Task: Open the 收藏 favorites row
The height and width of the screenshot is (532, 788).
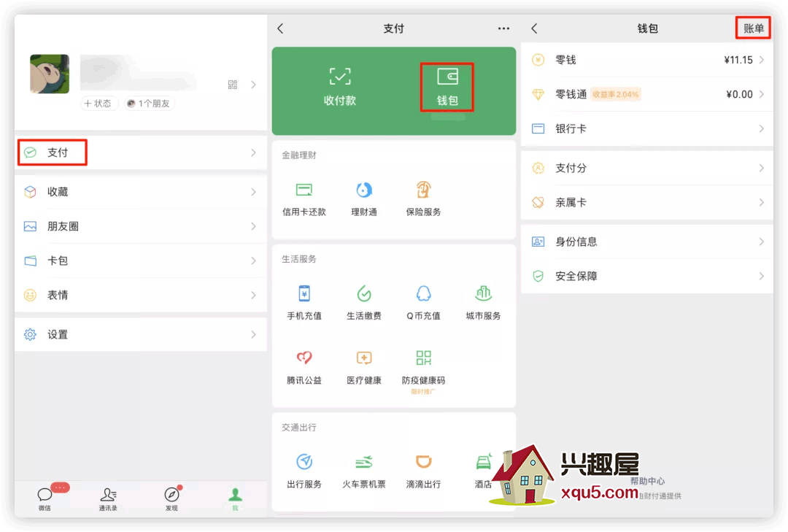Action: point(141,192)
